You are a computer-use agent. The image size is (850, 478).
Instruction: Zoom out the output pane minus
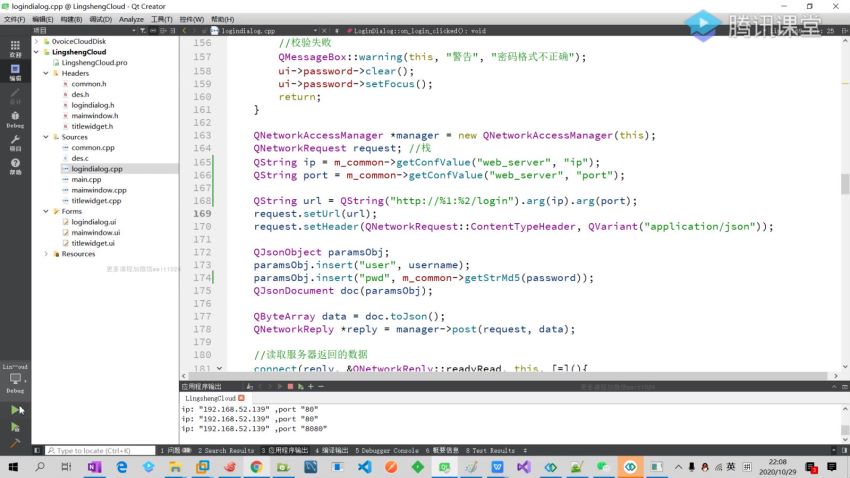coord(321,386)
